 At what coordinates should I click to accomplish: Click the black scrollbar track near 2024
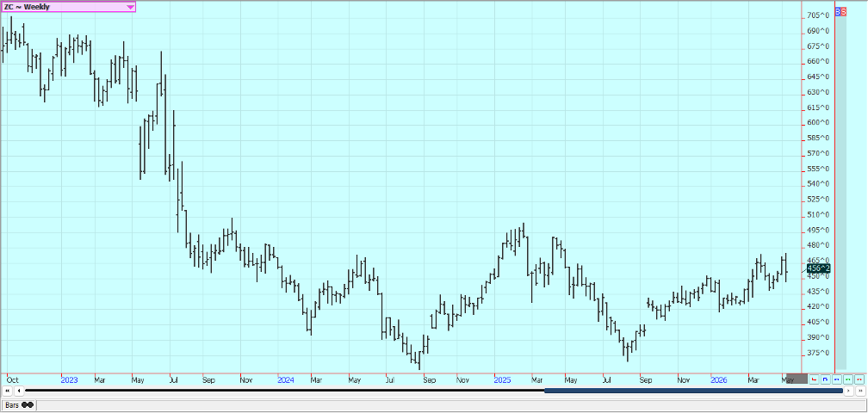(x=285, y=391)
